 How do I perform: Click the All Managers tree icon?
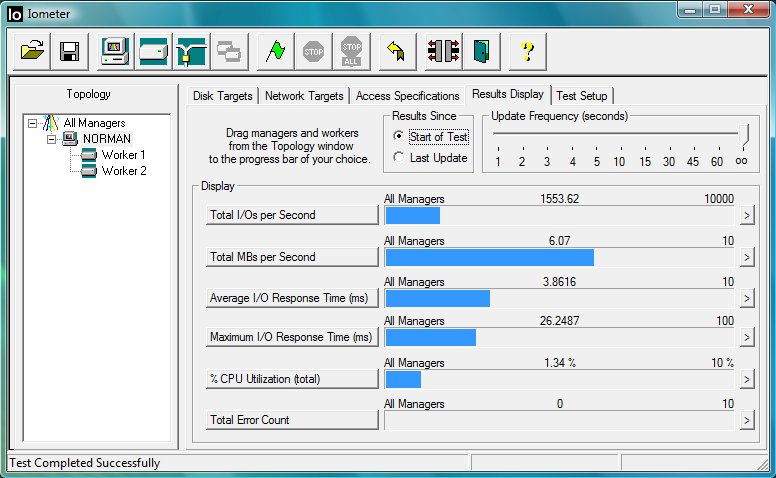[51, 123]
